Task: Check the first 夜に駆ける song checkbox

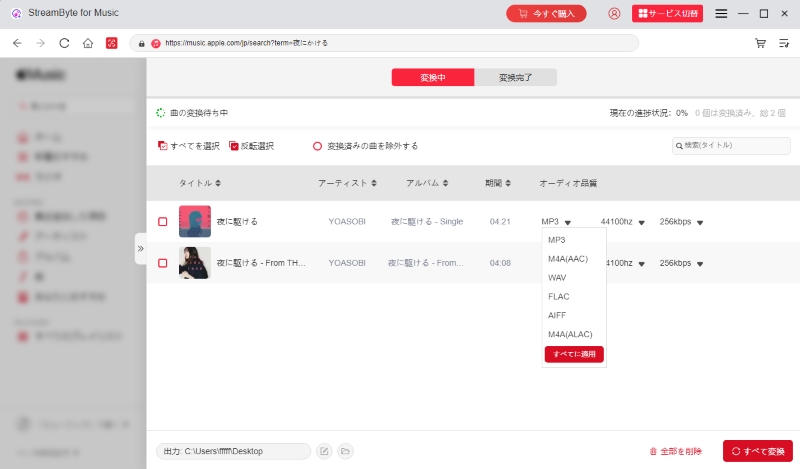Action: (163, 221)
